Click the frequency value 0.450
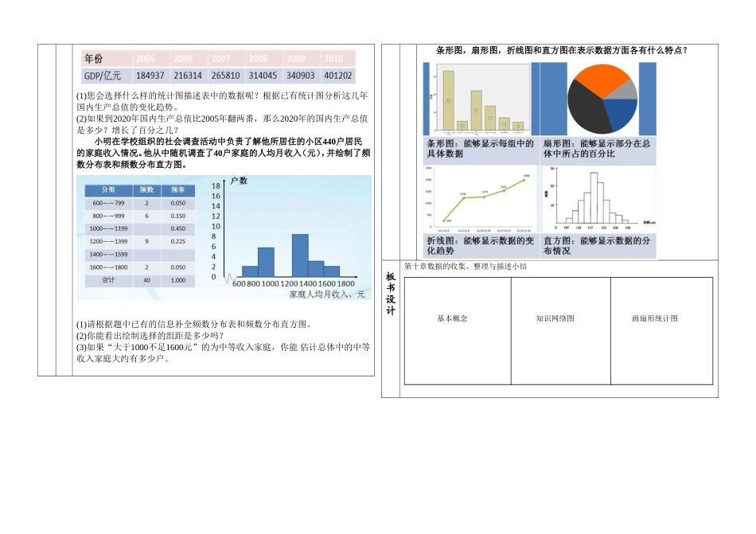Screen dimensions: 756x534 [x=178, y=229]
